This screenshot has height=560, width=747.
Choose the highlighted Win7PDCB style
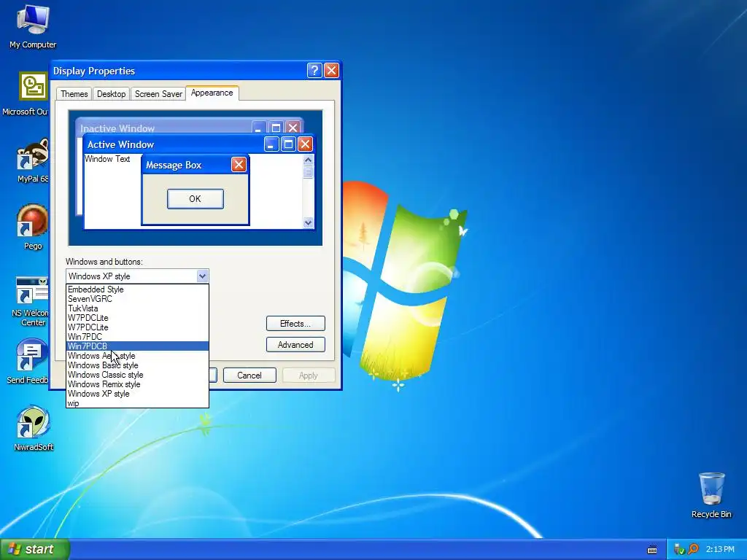(137, 346)
